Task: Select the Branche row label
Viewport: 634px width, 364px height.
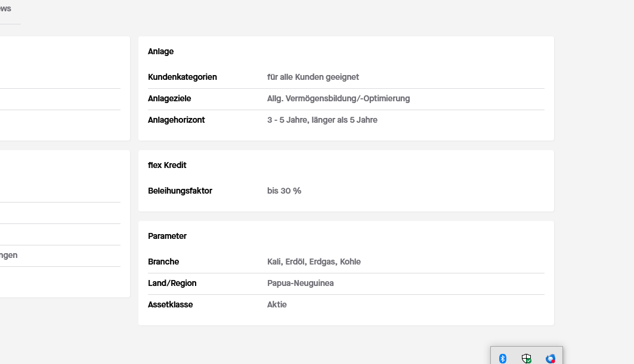Action: tap(163, 262)
